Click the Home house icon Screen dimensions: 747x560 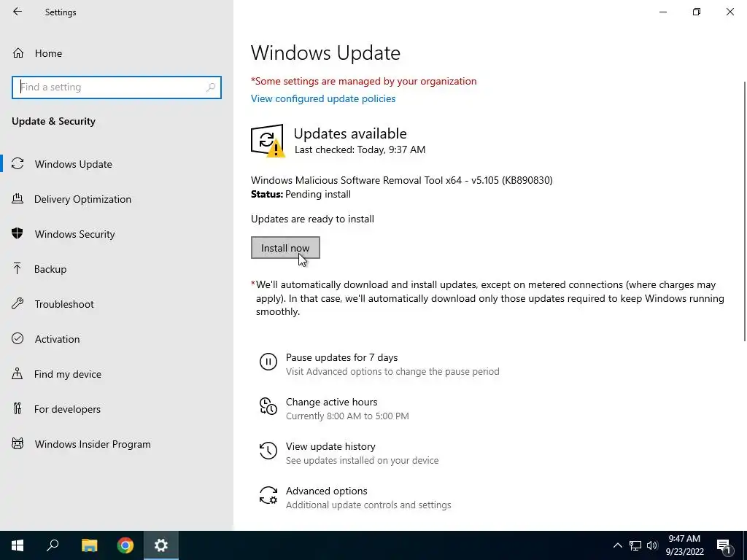[x=18, y=53]
